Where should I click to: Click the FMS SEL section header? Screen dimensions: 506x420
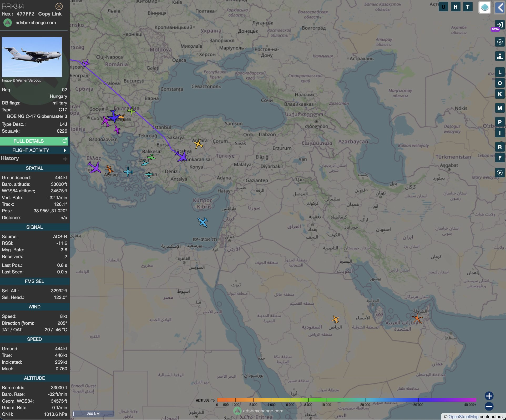tap(34, 282)
